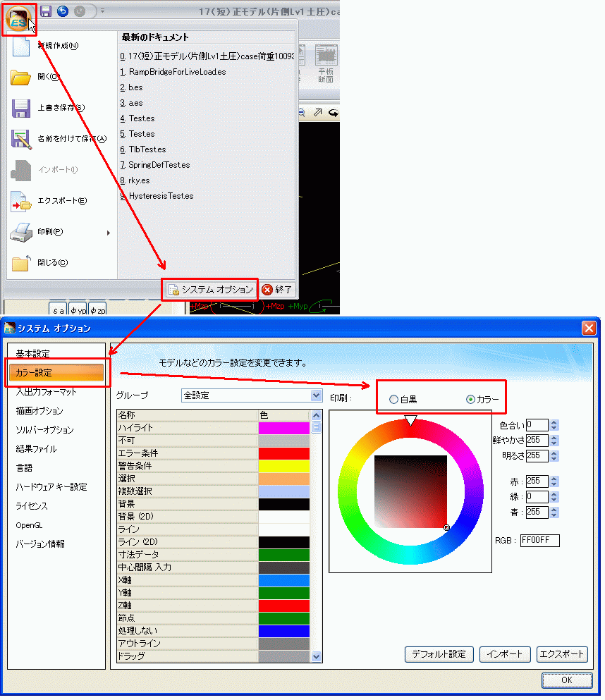The image size is (605, 700).
Task: Open recent document HysteresisTest.es
Action: [157, 196]
